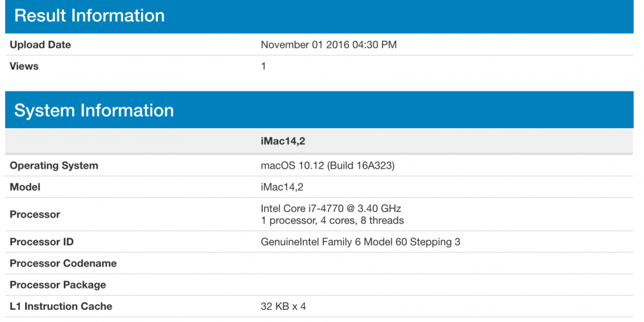Click the bold iMac14,2 column header
644x322 pixels.
coord(282,142)
